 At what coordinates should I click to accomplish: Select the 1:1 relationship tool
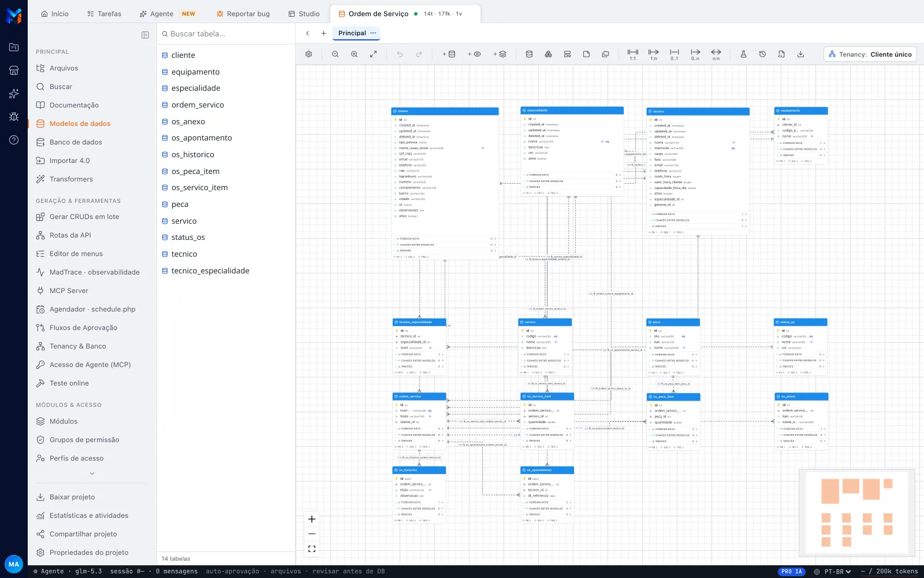[633, 54]
